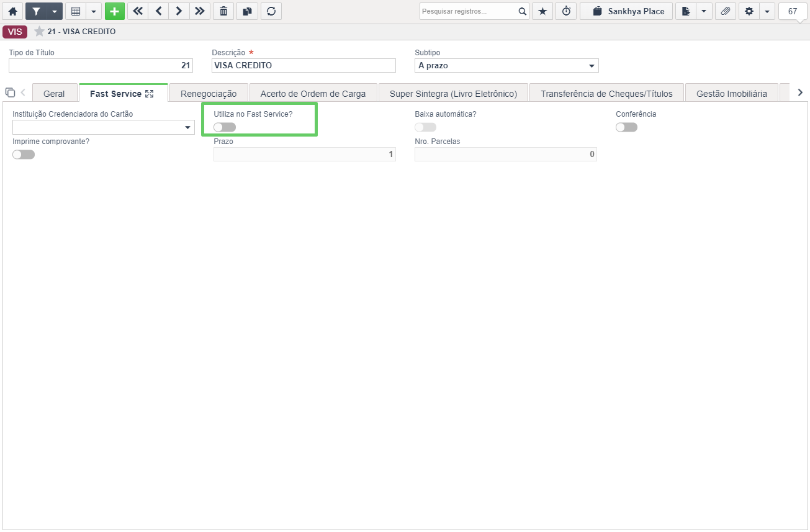Click the tabs overview icon
The height and width of the screenshot is (532, 810).
[x=10, y=92]
